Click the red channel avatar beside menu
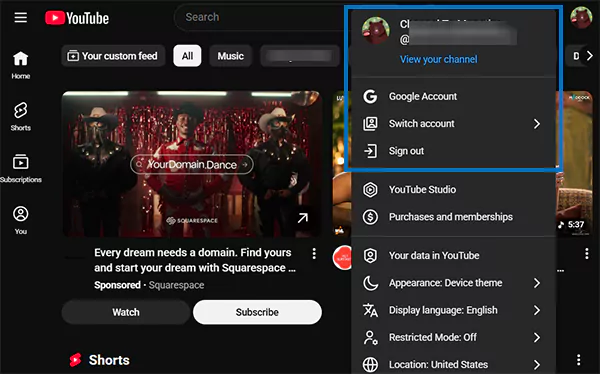 [x=342, y=257]
